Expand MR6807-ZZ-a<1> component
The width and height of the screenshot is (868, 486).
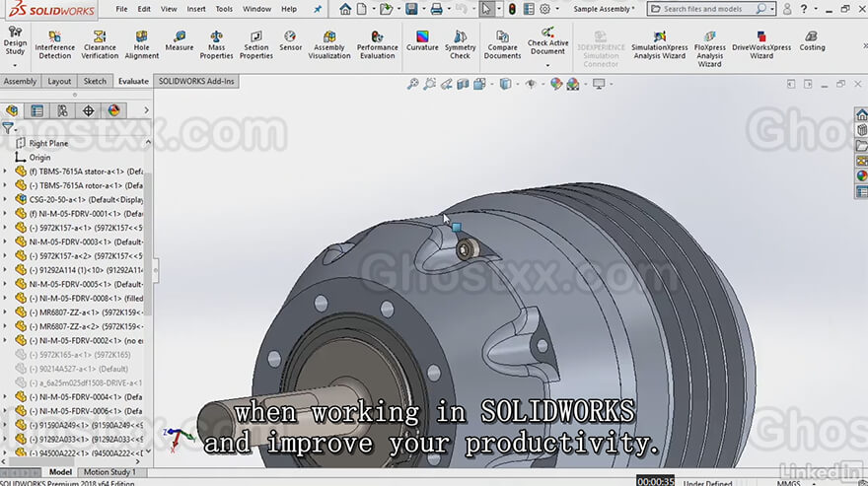click(5, 312)
